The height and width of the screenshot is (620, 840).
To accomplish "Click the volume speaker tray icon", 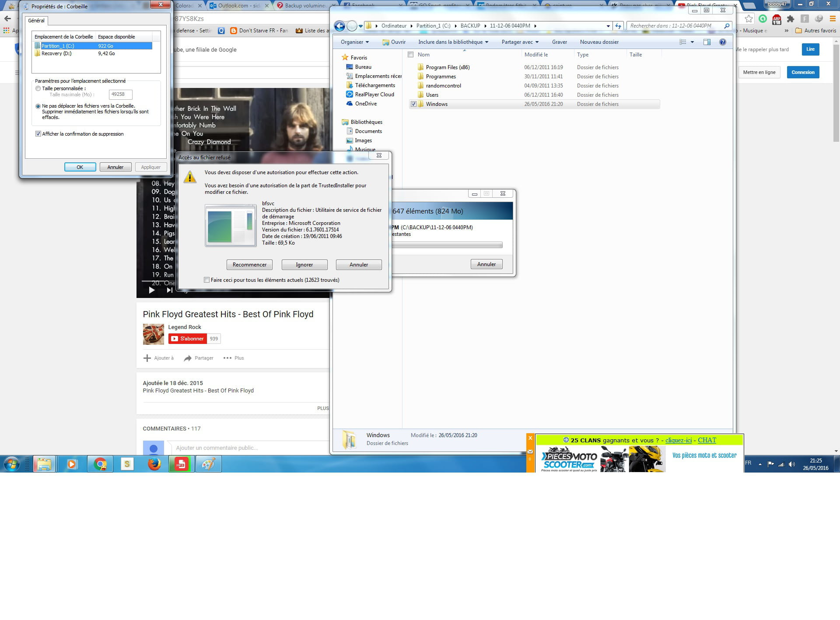I will pyautogui.click(x=791, y=464).
